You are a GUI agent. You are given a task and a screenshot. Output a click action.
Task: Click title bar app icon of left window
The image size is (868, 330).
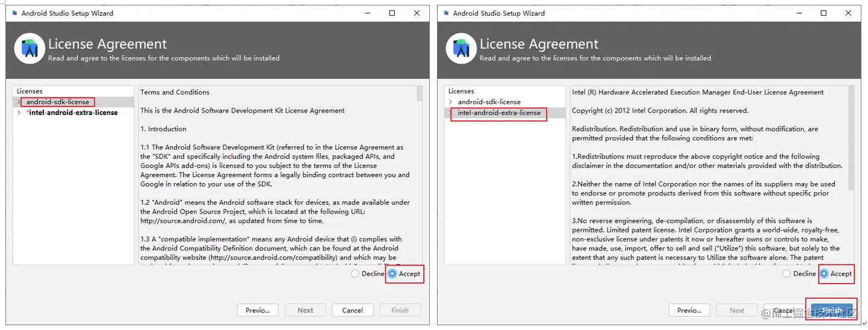coord(14,13)
